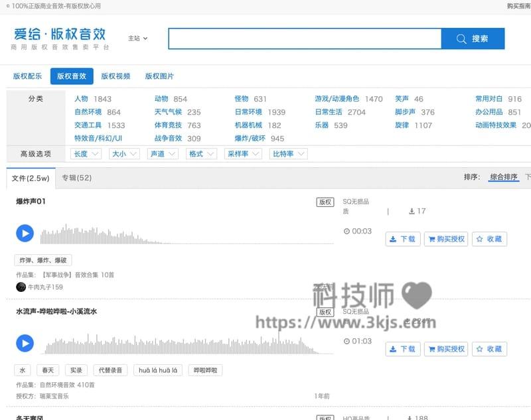Open the 版权图片 tab
Viewport: 531px width, 420px height.
pos(159,76)
